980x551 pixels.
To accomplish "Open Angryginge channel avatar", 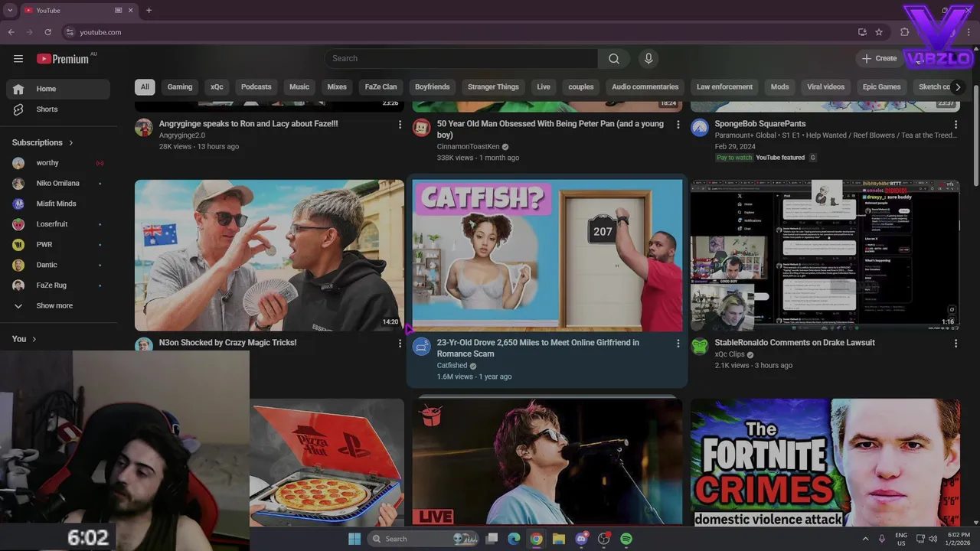I will click(x=144, y=127).
